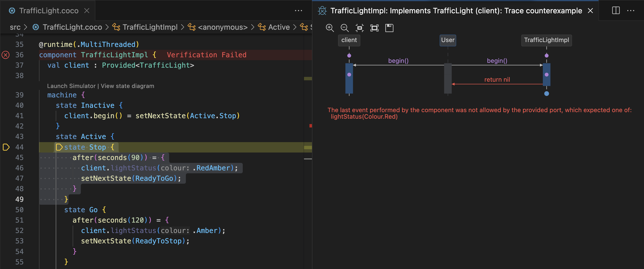Click the Launch Simulator code lens
Screen dimensions: 644x269
click(71, 86)
